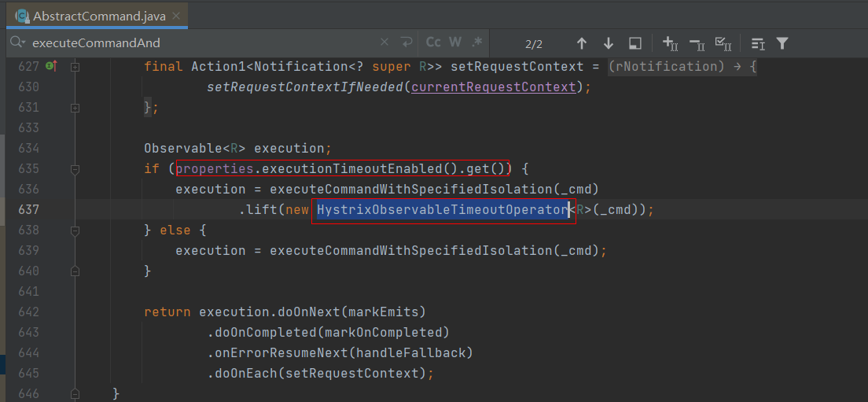Toggle multiple cursors lines icon
Screen dimensions: 868x402
pos(757,43)
